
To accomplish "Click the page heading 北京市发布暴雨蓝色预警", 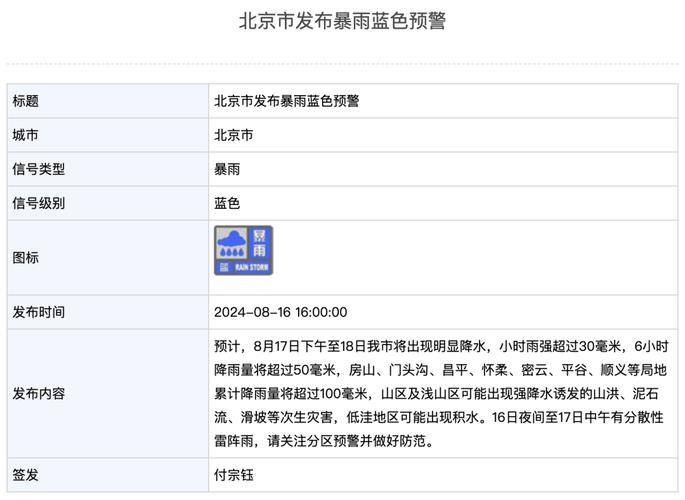I will (x=342, y=21).
